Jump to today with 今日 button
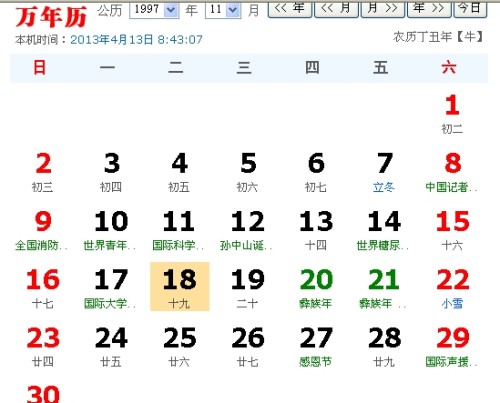 (470, 9)
